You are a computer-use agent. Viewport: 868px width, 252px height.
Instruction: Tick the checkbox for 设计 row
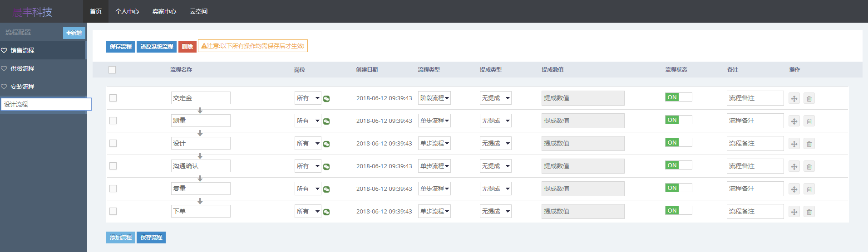113,143
